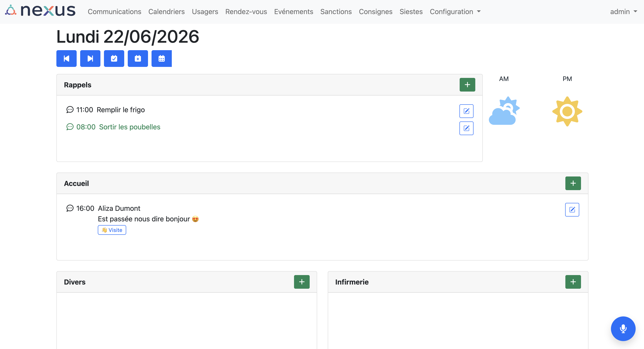Open the Siestes page
Viewport: 644px width, 349px height.
(x=411, y=11)
